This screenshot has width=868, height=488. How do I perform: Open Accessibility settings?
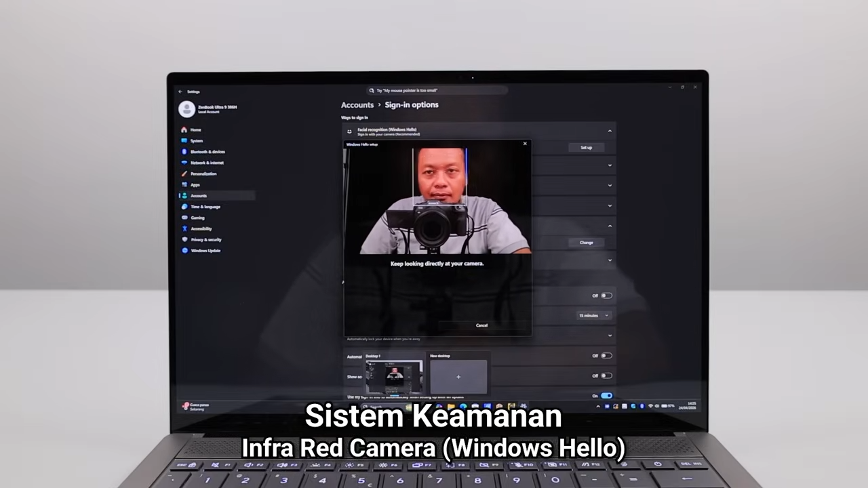point(196,228)
